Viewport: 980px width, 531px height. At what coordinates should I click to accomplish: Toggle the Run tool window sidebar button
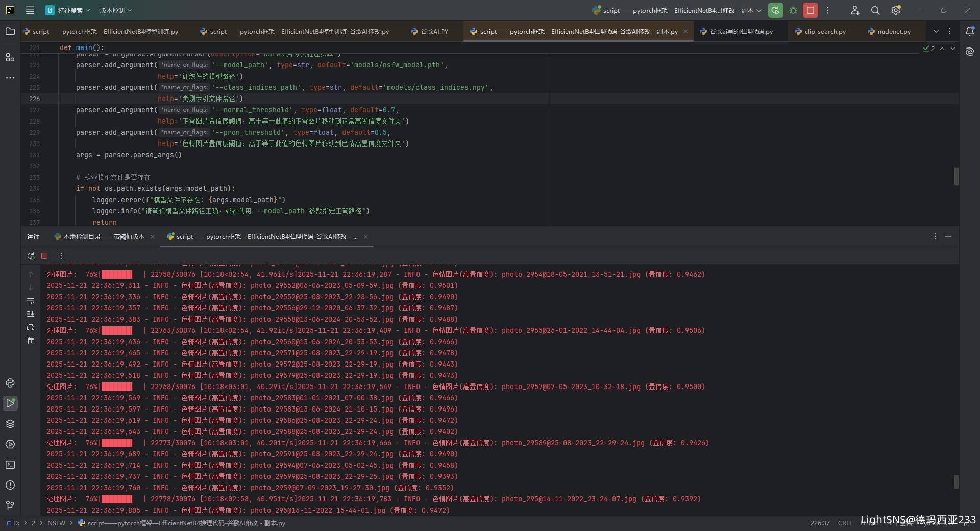[x=10, y=403]
